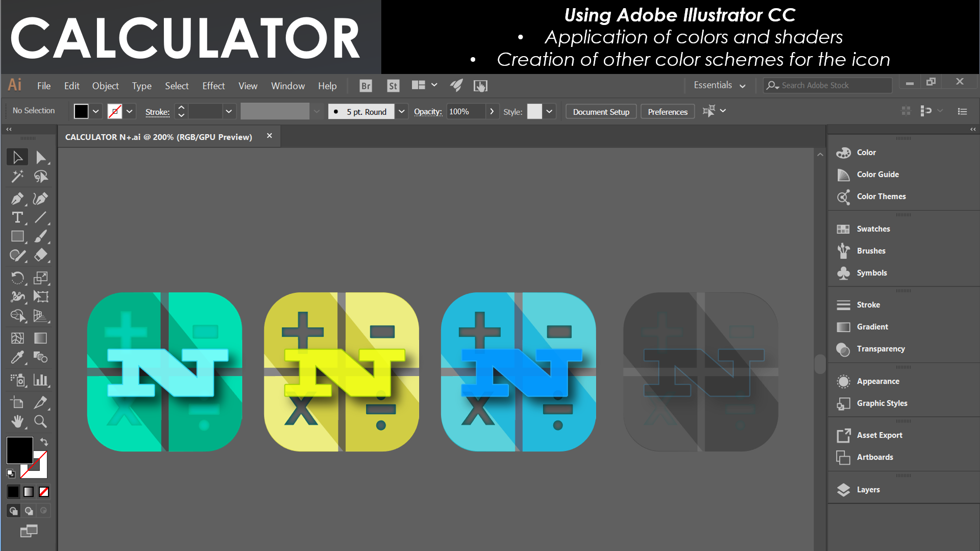The height and width of the screenshot is (551, 980).
Task: Click Preferences button
Action: tap(668, 112)
